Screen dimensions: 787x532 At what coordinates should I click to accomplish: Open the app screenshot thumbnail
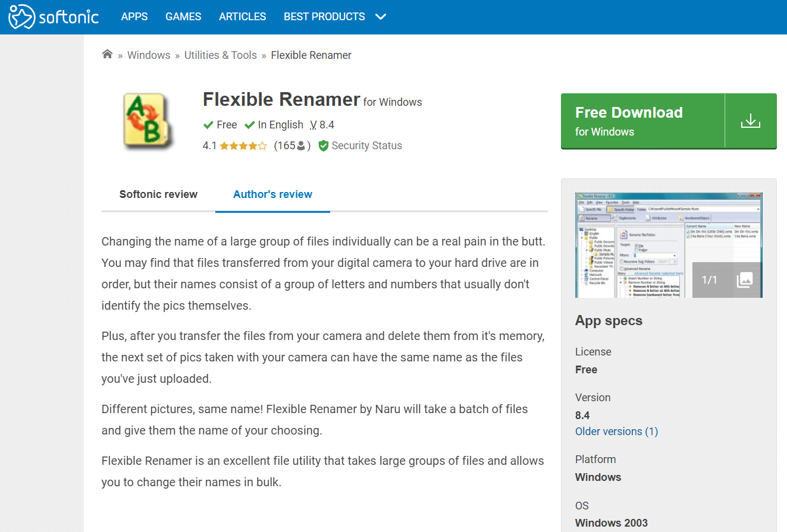[669, 245]
